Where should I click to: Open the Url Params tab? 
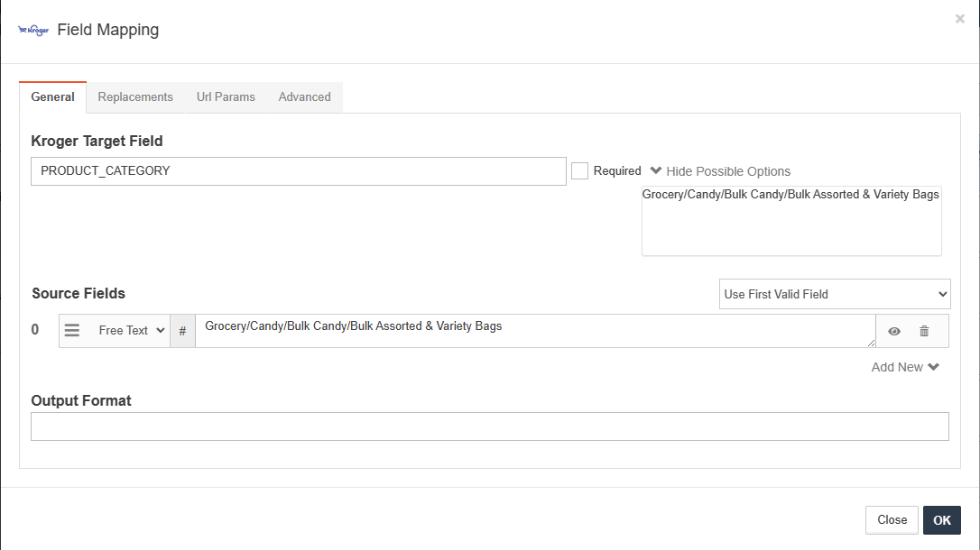226,96
